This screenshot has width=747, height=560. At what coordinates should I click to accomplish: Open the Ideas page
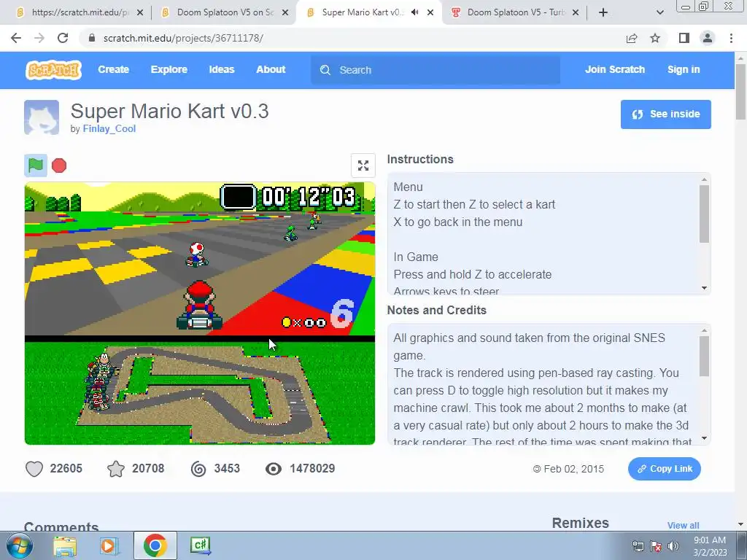click(x=222, y=69)
